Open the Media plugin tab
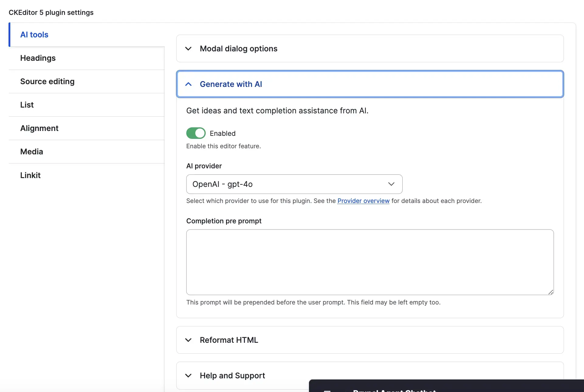584x392 pixels. 32,152
